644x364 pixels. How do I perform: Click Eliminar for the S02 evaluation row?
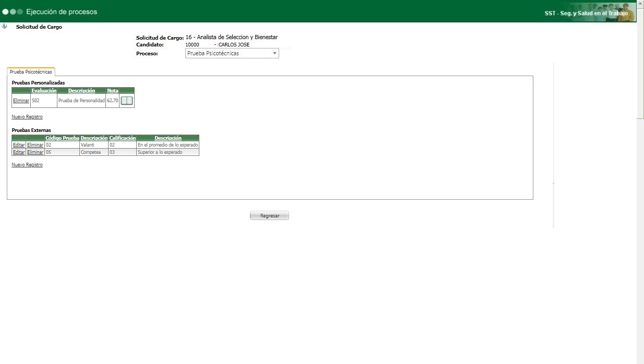(21, 101)
